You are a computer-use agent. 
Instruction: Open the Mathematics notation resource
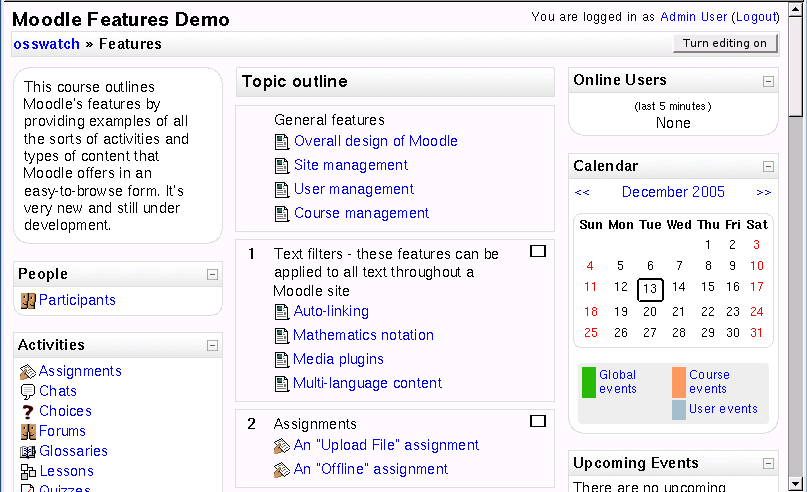[x=363, y=335]
